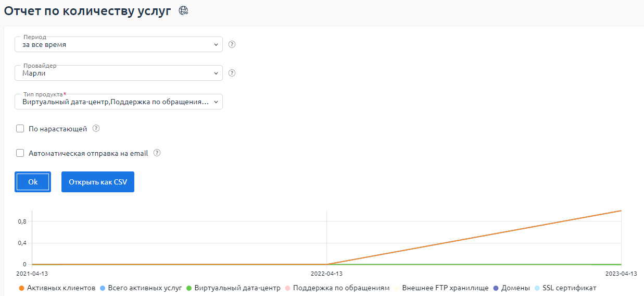This screenshot has width=644, height=296.
Task: Open the Тип продукта dropdown
Action: coord(119,102)
